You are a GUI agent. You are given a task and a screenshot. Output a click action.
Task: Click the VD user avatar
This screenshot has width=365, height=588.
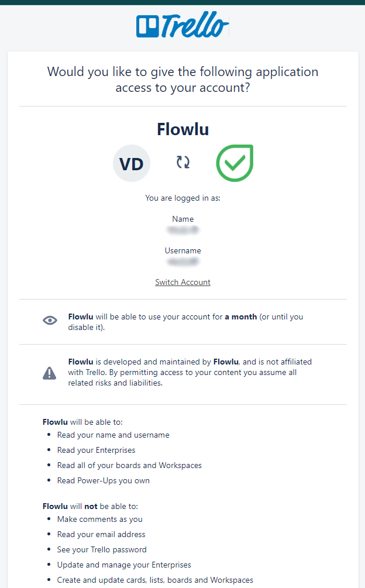point(132,163)
